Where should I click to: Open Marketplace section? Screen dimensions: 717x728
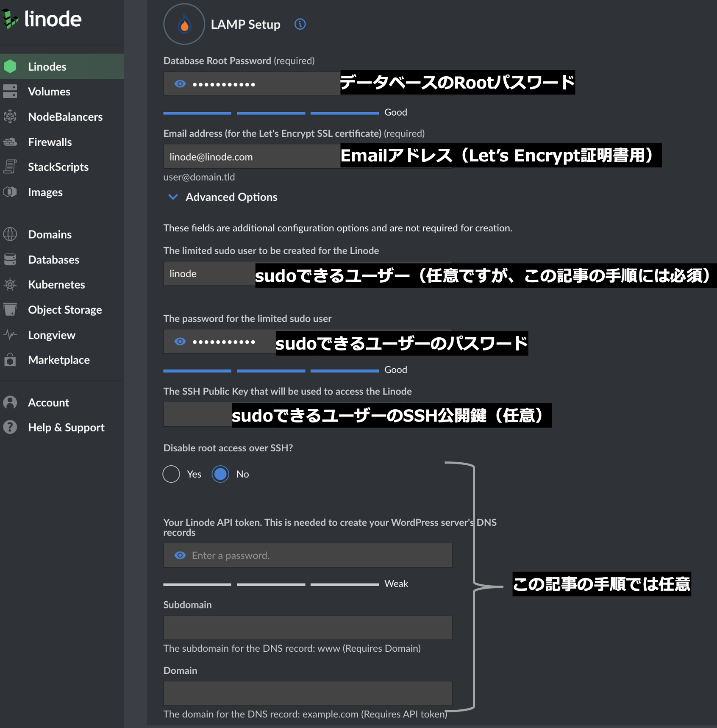click(x=62, y=360)
